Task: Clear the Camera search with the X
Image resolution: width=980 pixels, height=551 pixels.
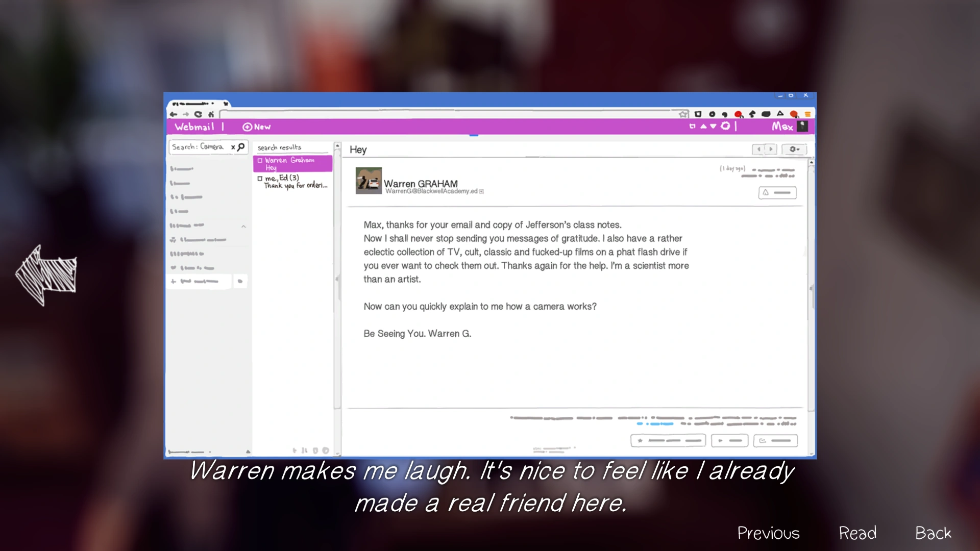Action: [233, 147]
